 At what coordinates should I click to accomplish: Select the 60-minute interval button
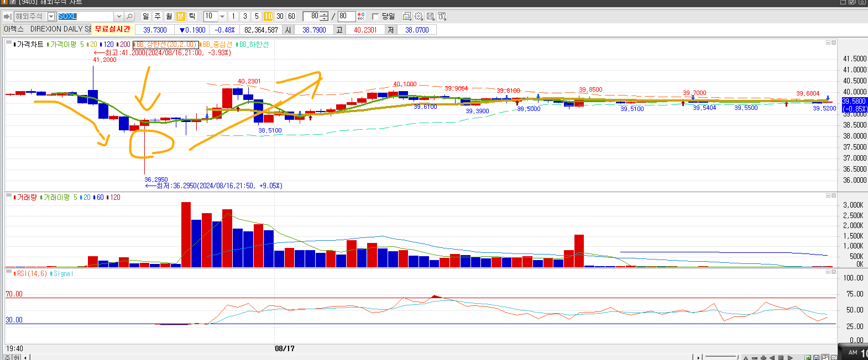coord(291,17)
